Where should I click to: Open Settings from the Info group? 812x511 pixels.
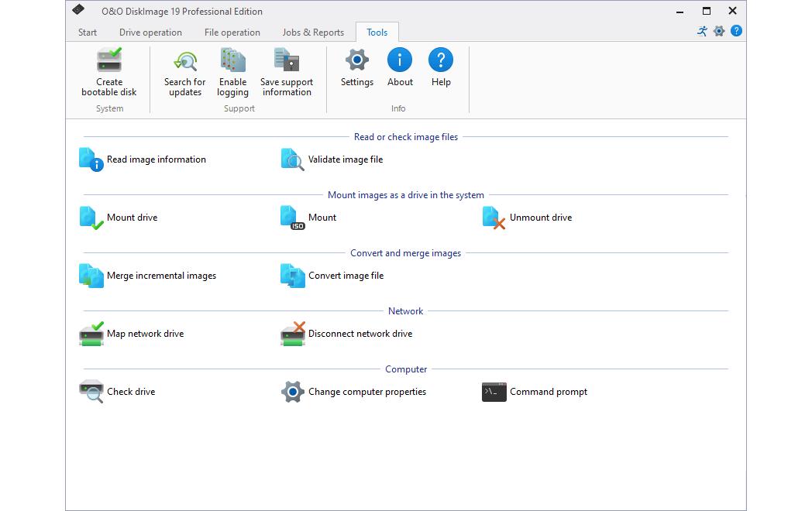[x=357, y=68]
